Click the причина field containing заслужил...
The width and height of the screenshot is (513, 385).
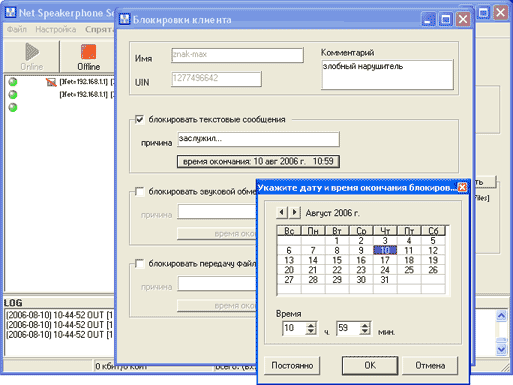click(258, 139)
